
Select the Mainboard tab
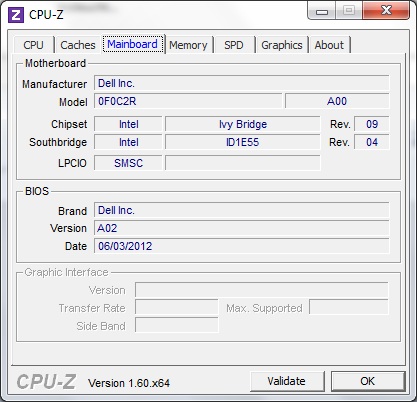coord(133,44)
